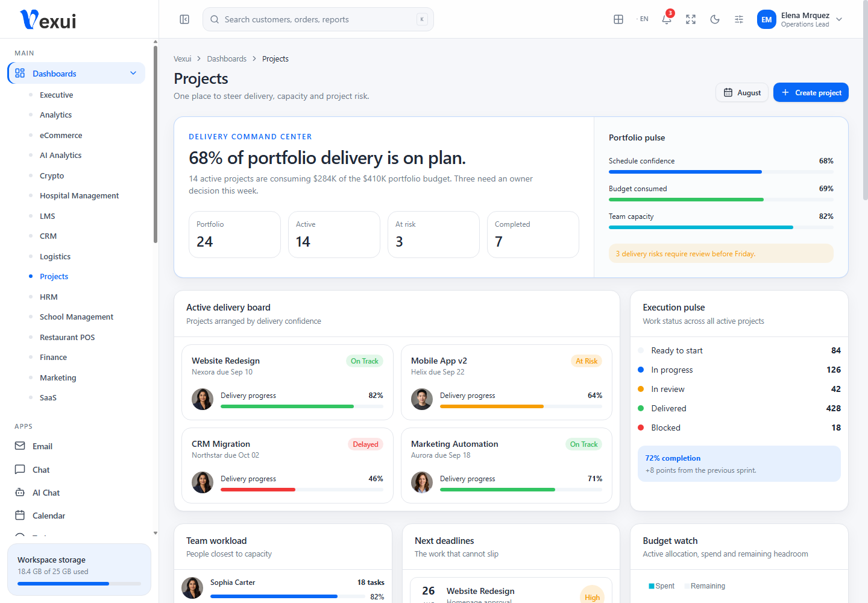Click the search magnifier icon

point(215,19)
